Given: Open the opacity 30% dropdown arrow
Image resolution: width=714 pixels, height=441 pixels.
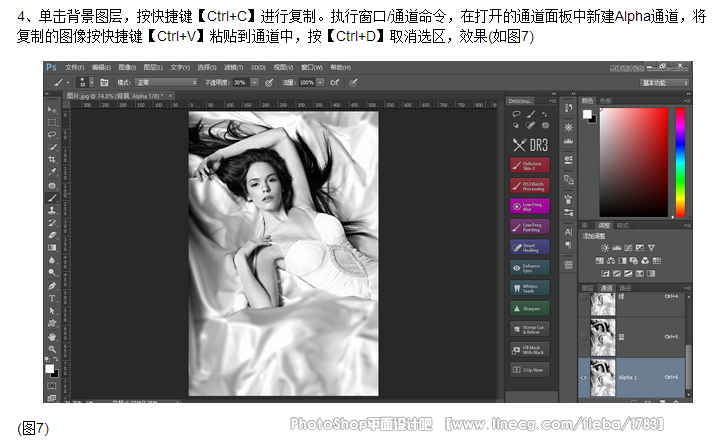Looking at the screenshot, I should coord(255,82).
